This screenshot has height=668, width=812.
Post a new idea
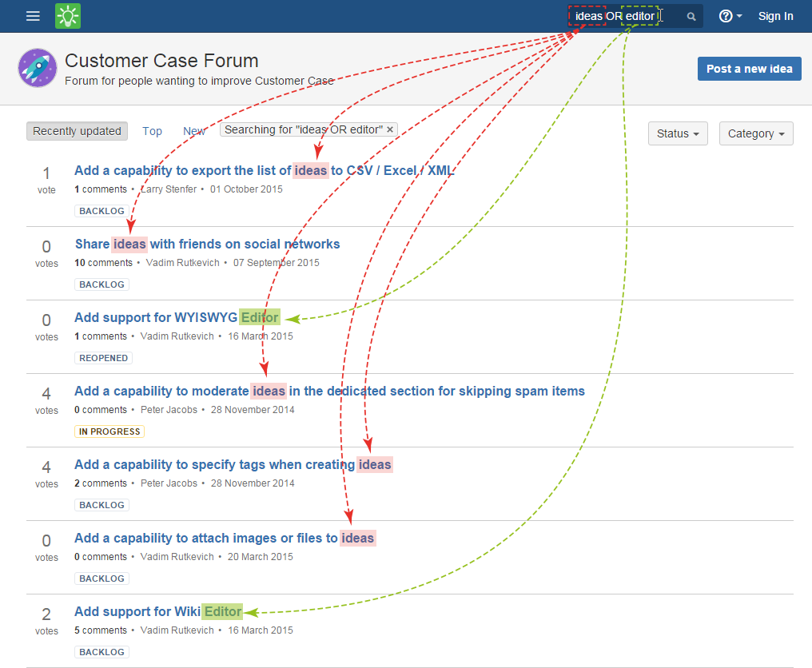coord(750,69)
